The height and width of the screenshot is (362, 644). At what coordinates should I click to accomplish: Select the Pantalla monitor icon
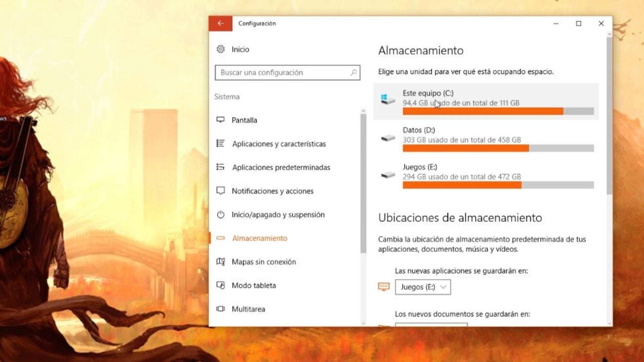[221, 120]
